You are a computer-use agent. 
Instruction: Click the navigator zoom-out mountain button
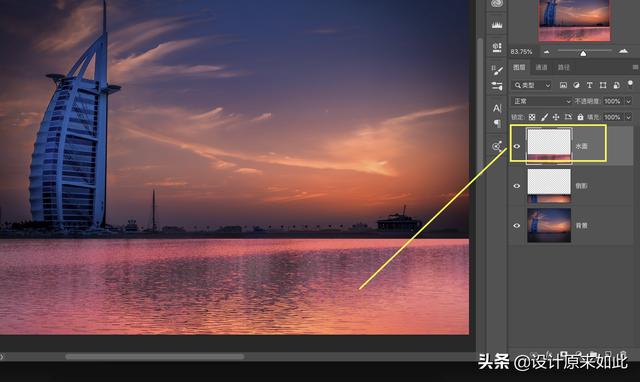547,52
